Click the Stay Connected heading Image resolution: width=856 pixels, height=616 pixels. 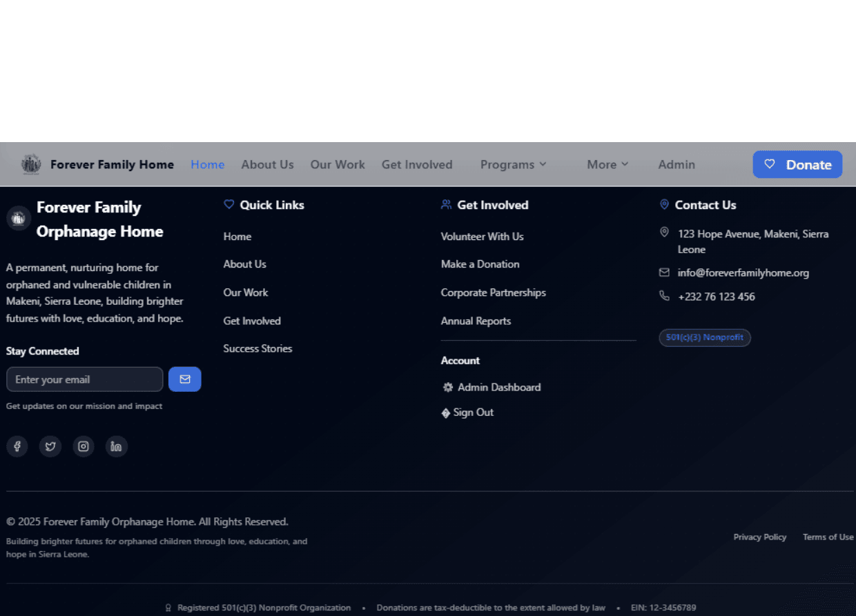[x=43, y=351]
